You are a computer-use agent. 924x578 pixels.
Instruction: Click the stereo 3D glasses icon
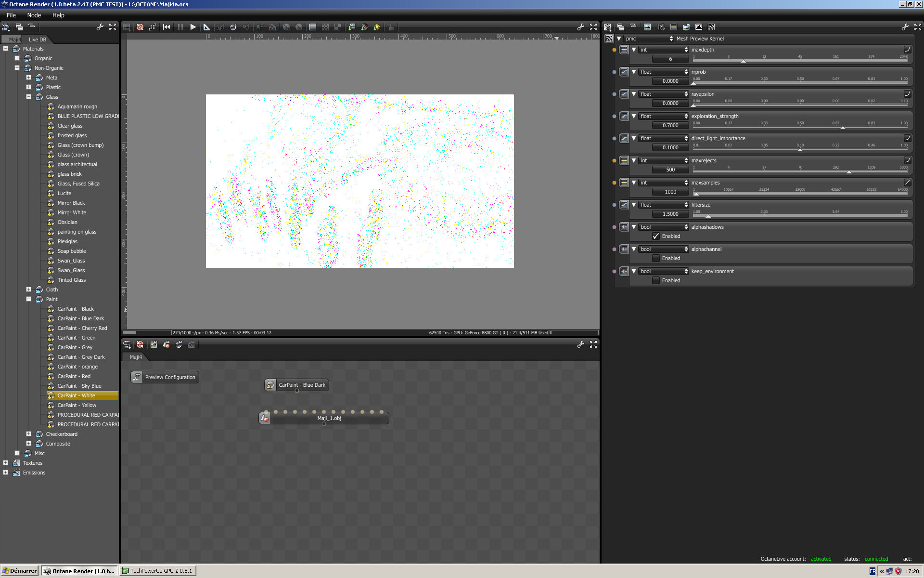click(272, 27)
